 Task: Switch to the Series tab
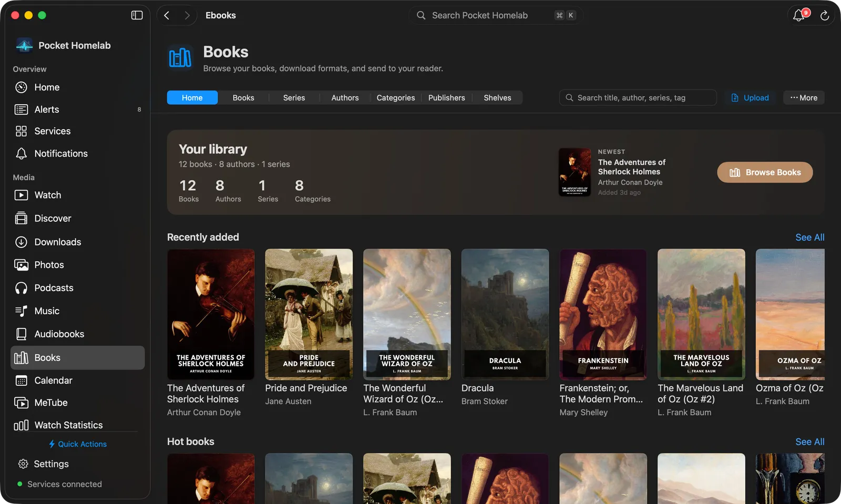coord(294,98)
